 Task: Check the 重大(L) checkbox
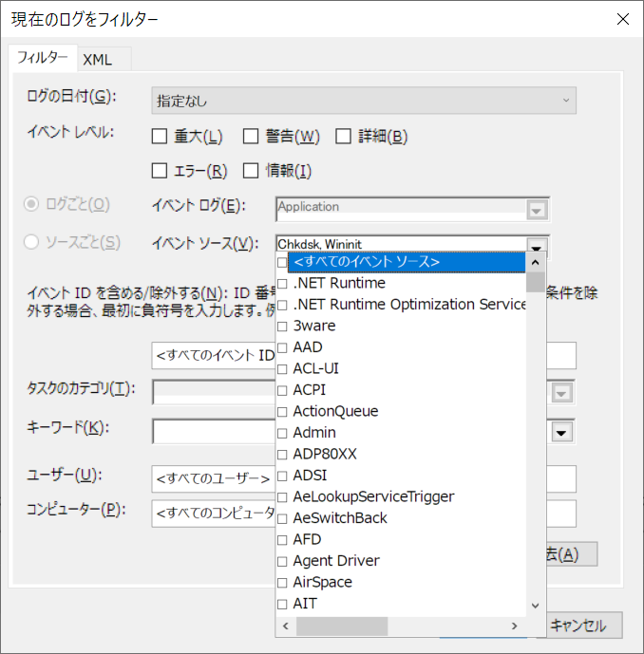tap(159, 136)
